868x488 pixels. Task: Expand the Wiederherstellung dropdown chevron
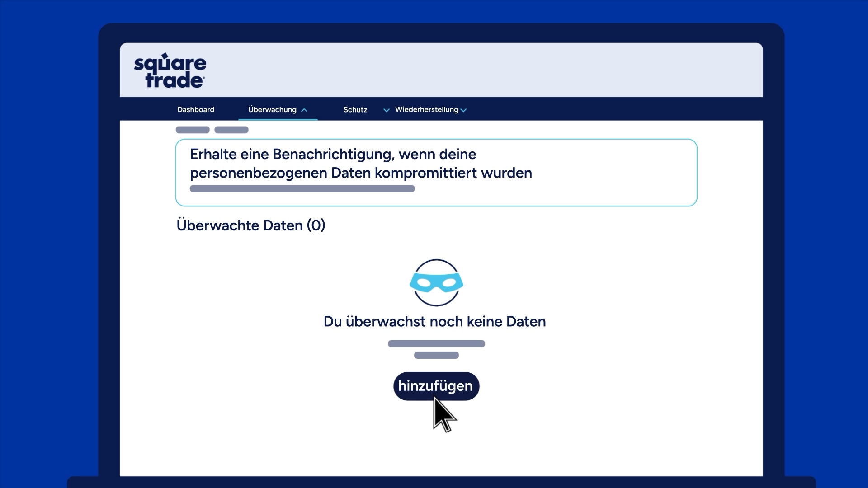point(463,110)
